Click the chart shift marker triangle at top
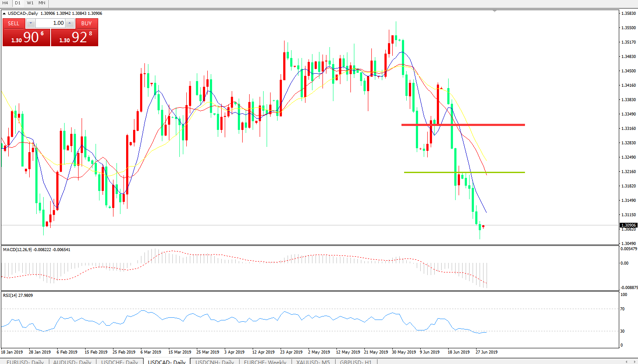Viewport: 638px width, 364px height. pyautogui.click(x=494, y=11)
